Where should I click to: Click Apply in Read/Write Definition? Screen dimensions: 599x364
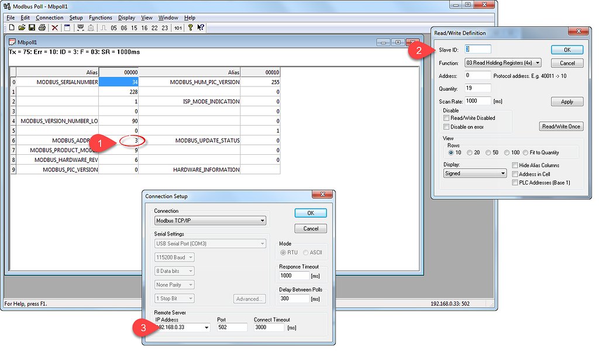point(566,101)
